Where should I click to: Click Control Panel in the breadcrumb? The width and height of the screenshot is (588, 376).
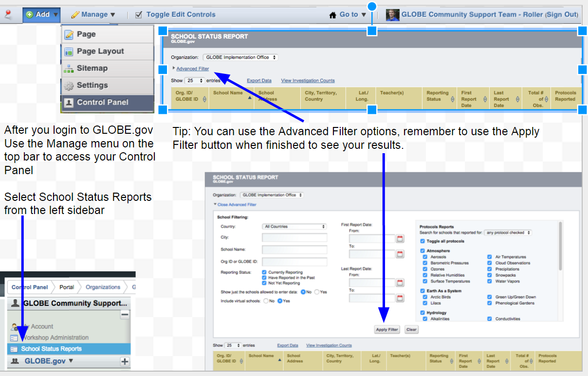pos(30,287)
